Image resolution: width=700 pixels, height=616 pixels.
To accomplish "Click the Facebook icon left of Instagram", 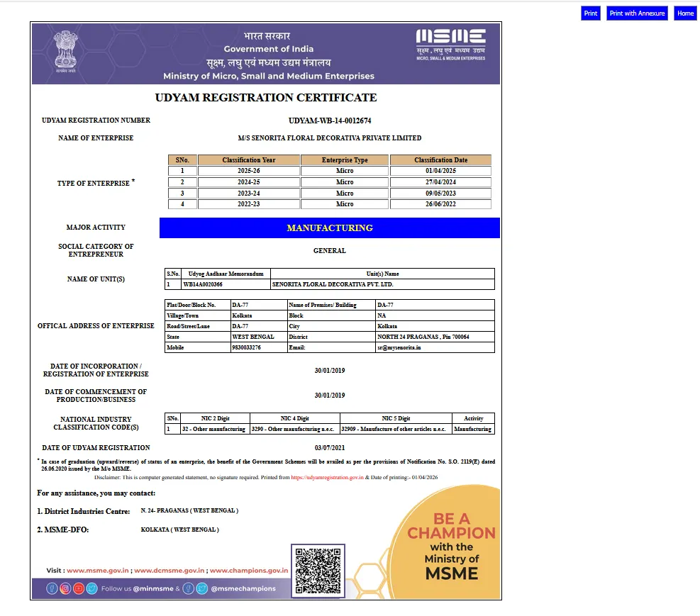I will 52,589.
